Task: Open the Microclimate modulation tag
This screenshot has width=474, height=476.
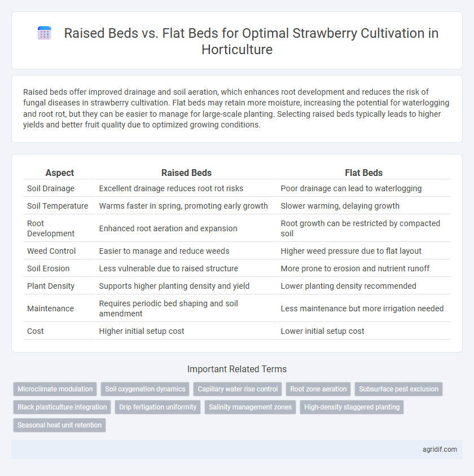Action: [55, 389]
